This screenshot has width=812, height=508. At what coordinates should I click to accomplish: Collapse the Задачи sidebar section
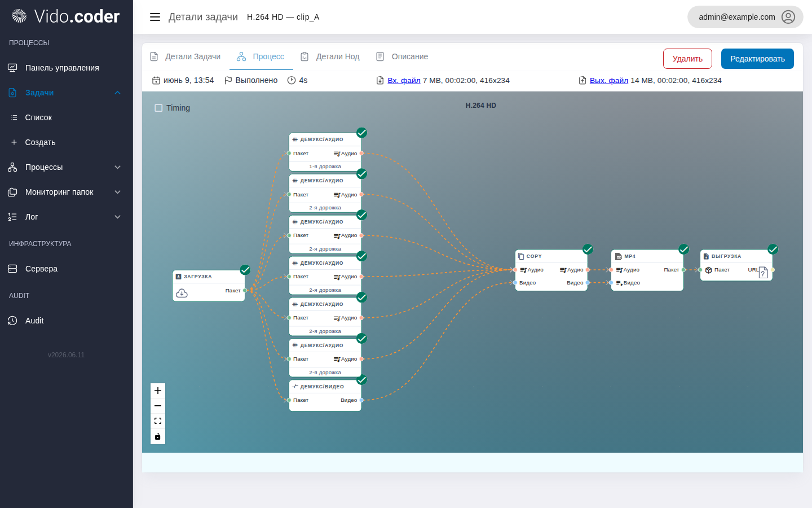117,93
